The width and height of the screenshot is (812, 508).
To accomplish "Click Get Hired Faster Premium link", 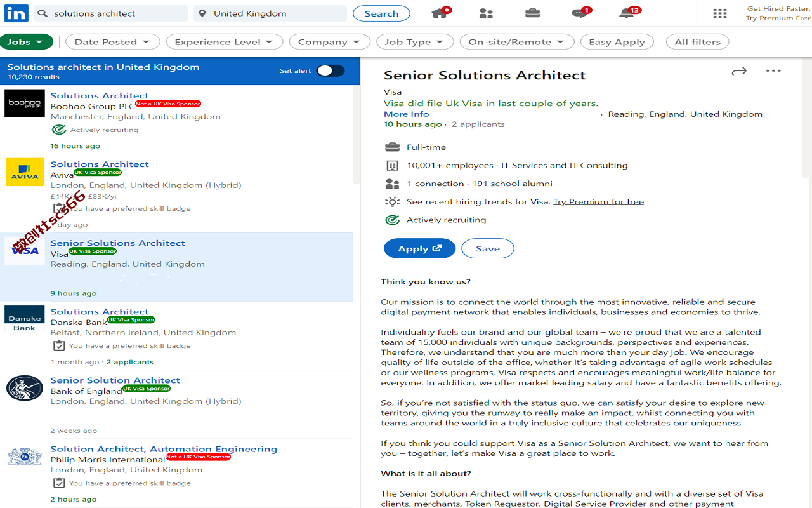I will pyautogui.click(x=779, y=13).
